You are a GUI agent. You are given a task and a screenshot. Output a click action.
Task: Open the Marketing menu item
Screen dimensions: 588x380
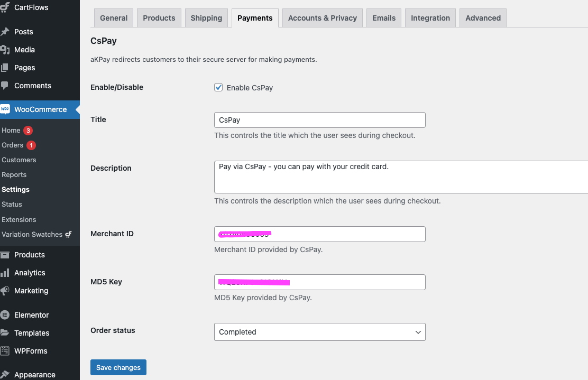(31, 291)
